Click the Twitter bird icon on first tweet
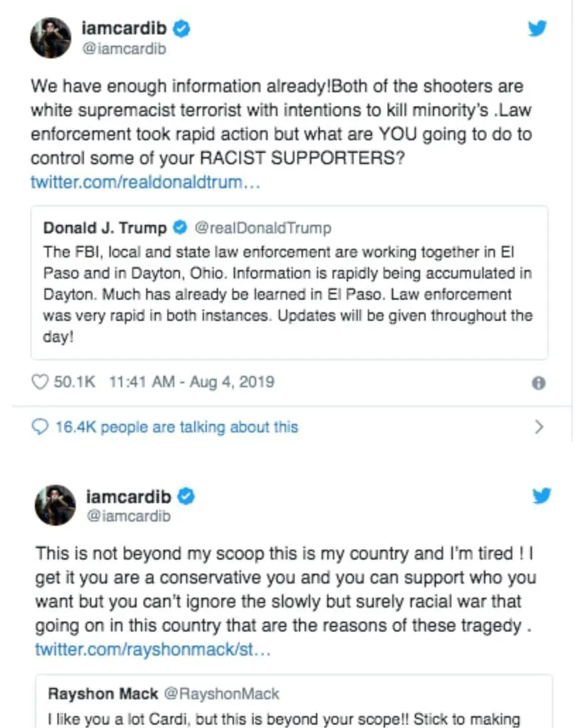This screenshot has width=588, height=728. point(537,29)
